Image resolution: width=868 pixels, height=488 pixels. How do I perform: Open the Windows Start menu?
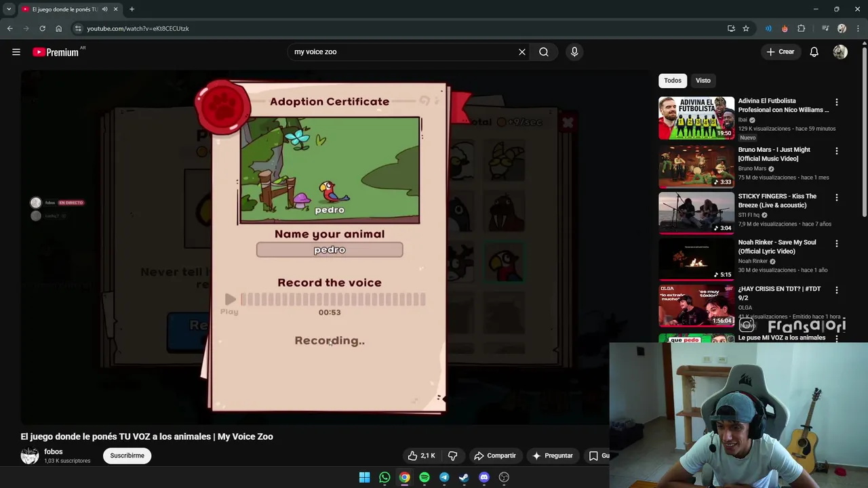click(364, 477)
